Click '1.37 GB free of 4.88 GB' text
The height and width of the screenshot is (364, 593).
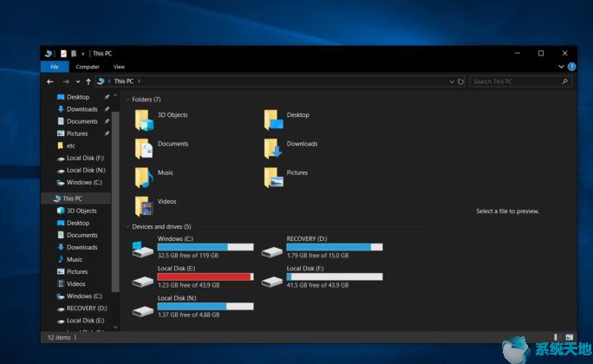click(x=189, y=315)
